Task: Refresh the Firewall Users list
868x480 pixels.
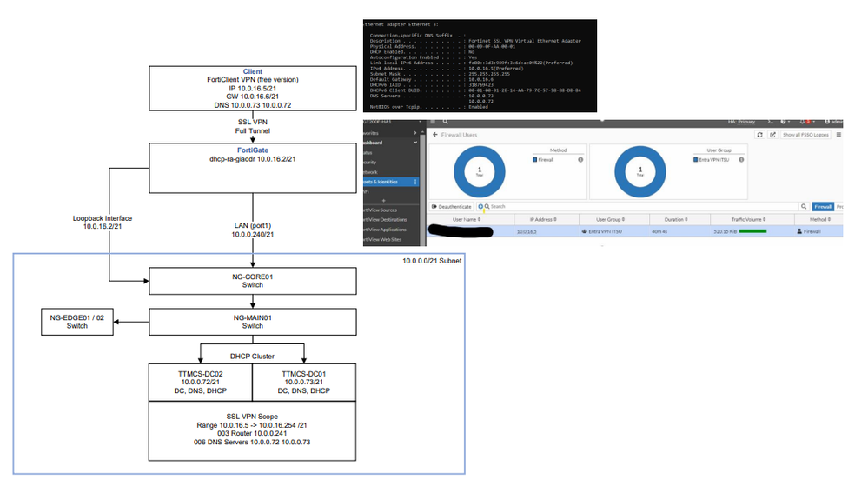Action: tap(759, 135)
